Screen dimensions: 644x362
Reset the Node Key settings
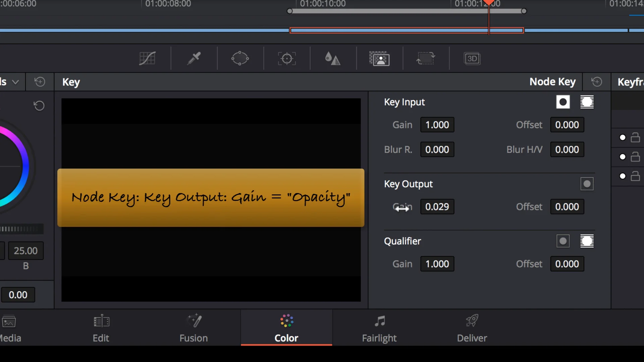pos(596,82)
